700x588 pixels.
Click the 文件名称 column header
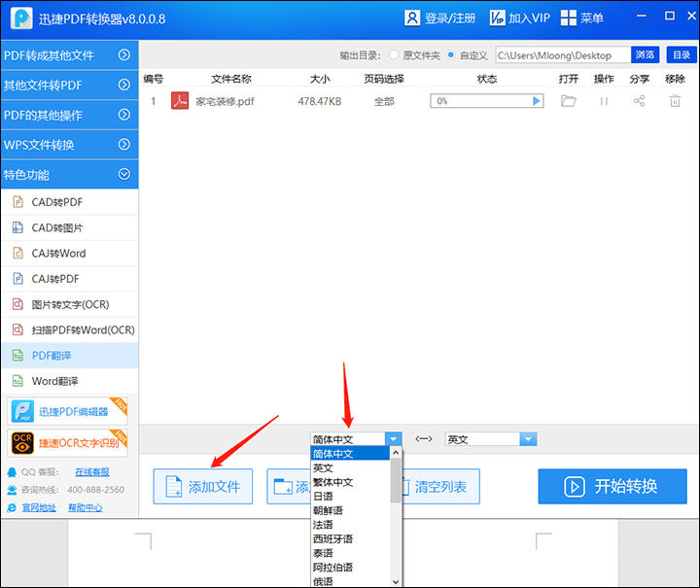click(231, 79)
